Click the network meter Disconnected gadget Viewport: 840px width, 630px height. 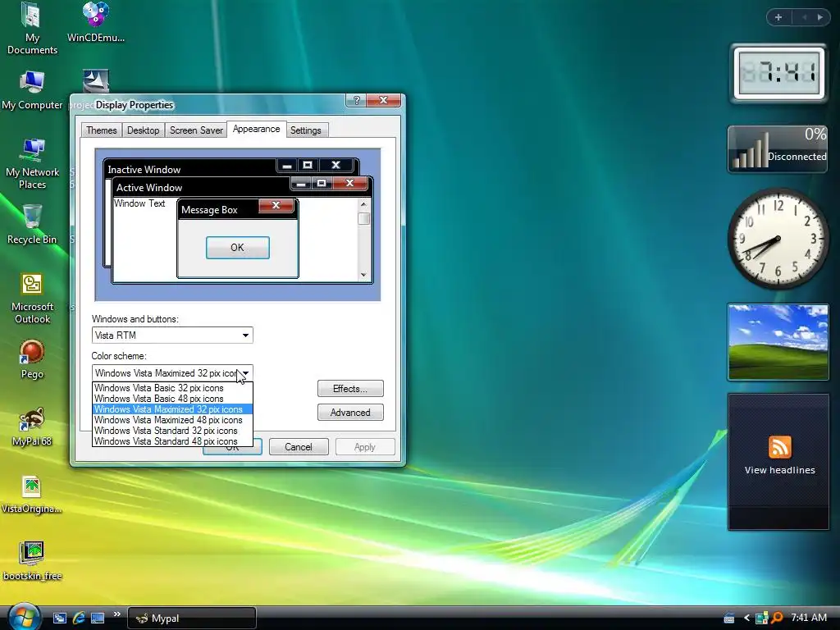coord(778,149)
